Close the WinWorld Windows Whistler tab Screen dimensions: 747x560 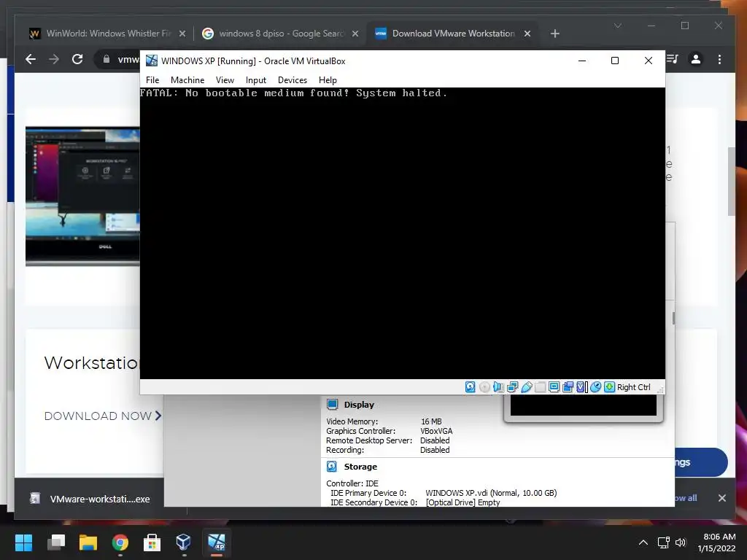pyautogui.click(x=182, y=34)
